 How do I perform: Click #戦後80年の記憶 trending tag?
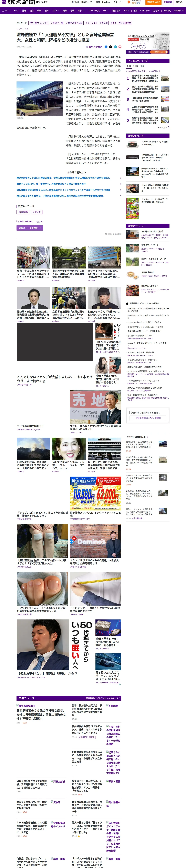click(74, 23)
